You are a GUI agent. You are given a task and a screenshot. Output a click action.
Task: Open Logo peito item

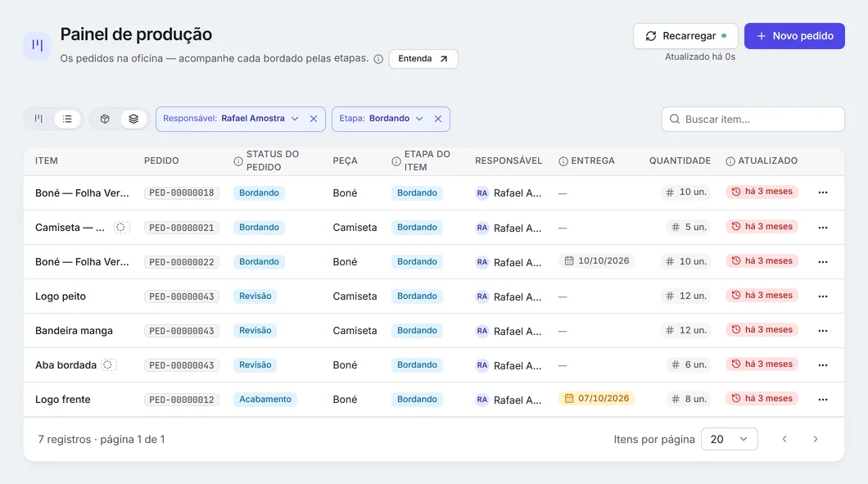(x=61, y=296)
